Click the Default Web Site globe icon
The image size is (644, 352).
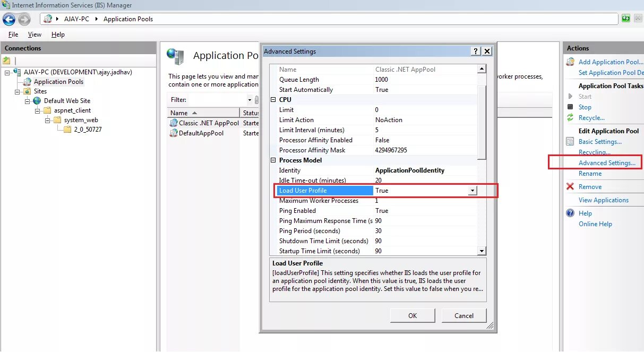[x=37, y=100]
